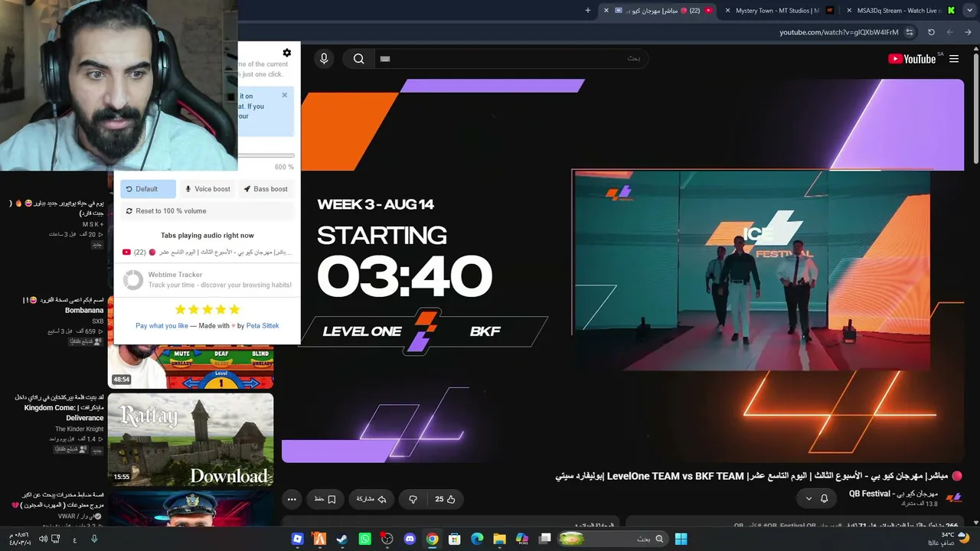Reload the current page
Viewport: 980px width, 551px height.
click(x=931, y=32)
